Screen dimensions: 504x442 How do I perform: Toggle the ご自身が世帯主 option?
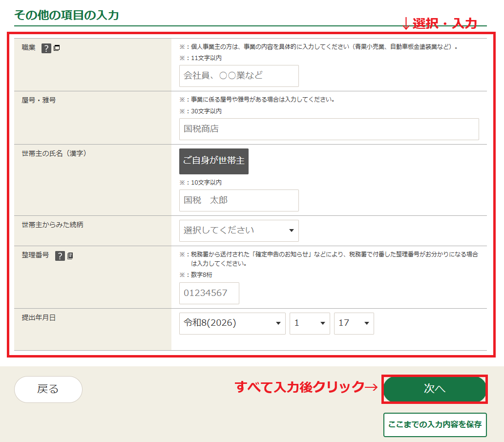[213, 161]
